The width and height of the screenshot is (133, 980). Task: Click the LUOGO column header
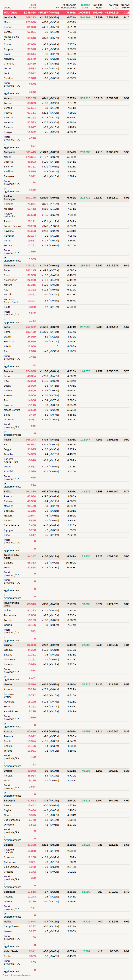8,8
